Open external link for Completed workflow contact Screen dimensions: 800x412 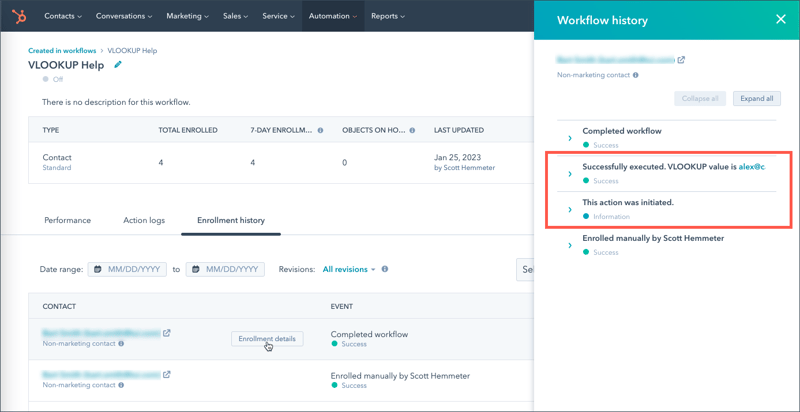coord(166,333)
